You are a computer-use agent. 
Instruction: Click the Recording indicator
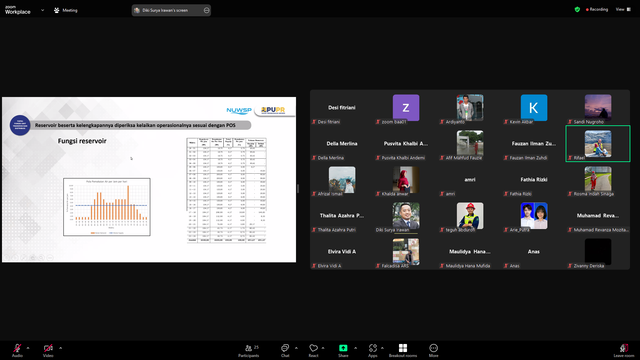[x=597, y=9]
